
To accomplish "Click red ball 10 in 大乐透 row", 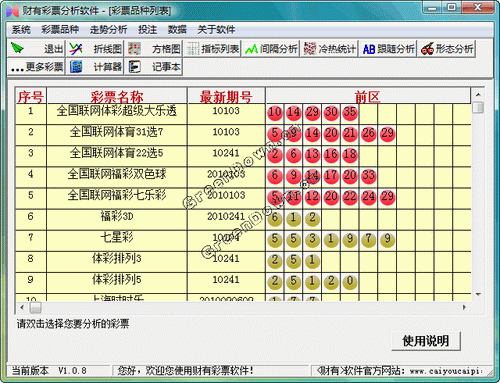I will click(x=275, y=113).
